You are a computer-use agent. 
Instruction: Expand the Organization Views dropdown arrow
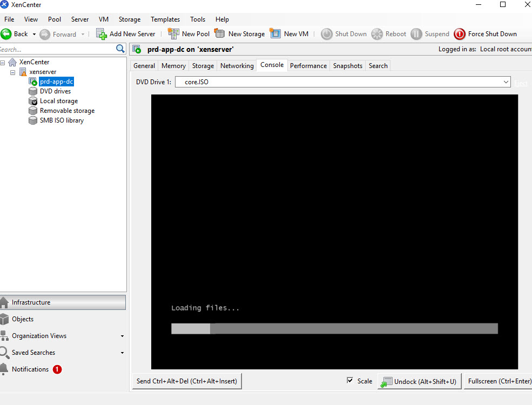[122, 336]
